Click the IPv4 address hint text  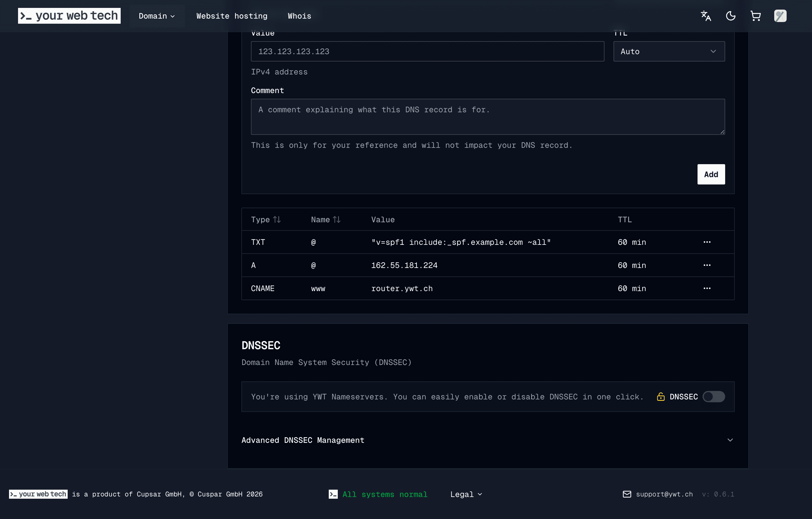pyautogui.click(x=279, y=72)
